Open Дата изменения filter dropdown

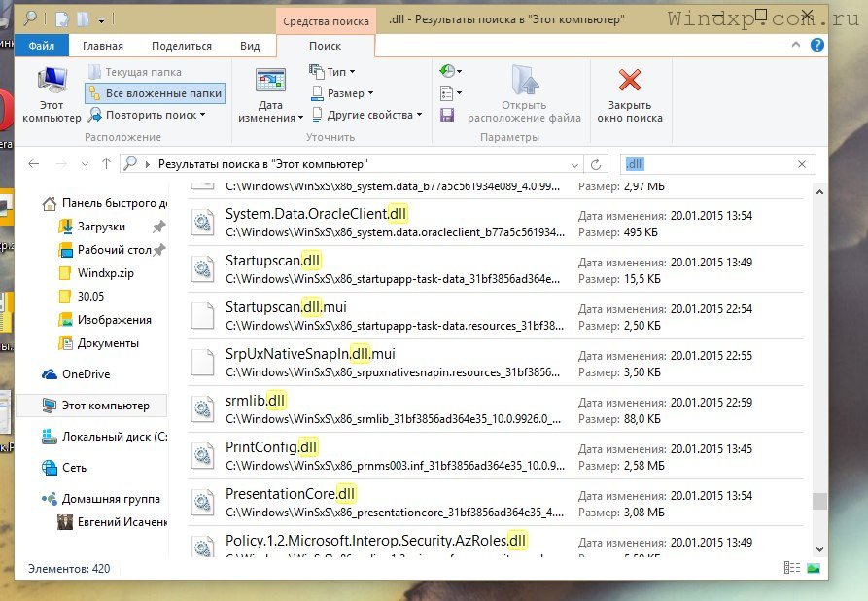(x=270, y=94)
